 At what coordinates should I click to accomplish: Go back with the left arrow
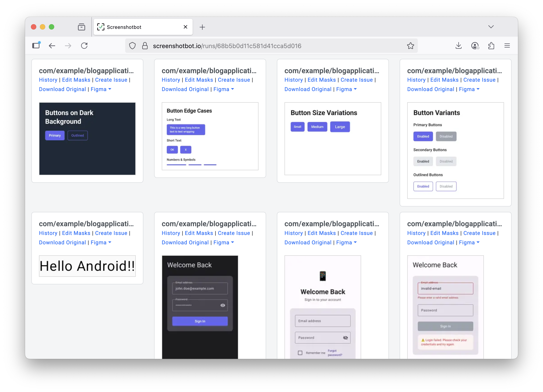pyautogui.click(x=52, y=46)
